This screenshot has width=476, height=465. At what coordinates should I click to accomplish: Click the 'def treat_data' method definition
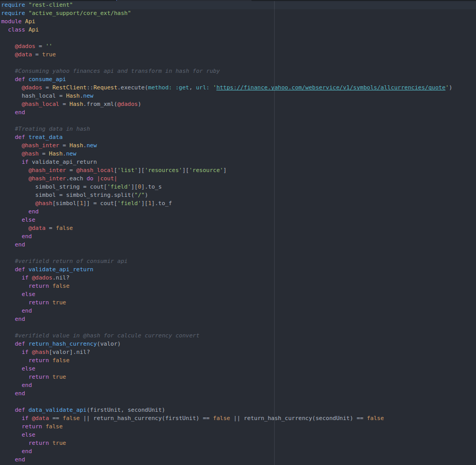(x=39, y=137)
